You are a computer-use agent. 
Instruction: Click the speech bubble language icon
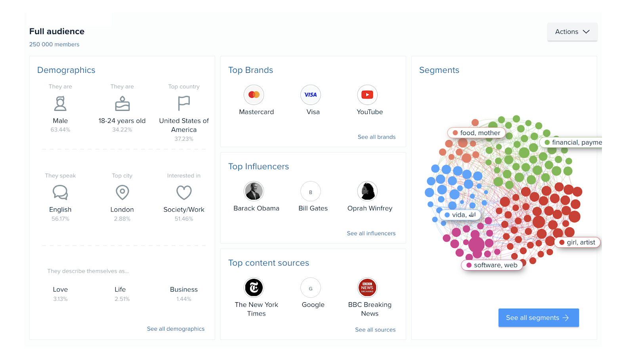[x=60, y=192]
